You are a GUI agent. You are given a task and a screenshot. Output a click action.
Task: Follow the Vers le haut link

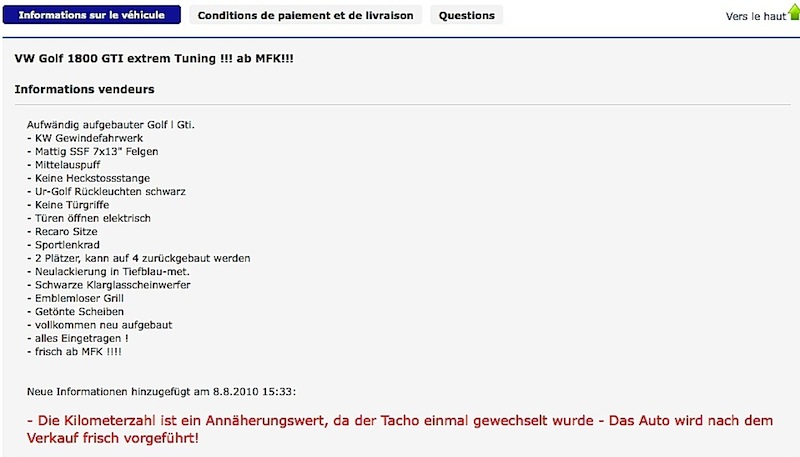point(756,16)
